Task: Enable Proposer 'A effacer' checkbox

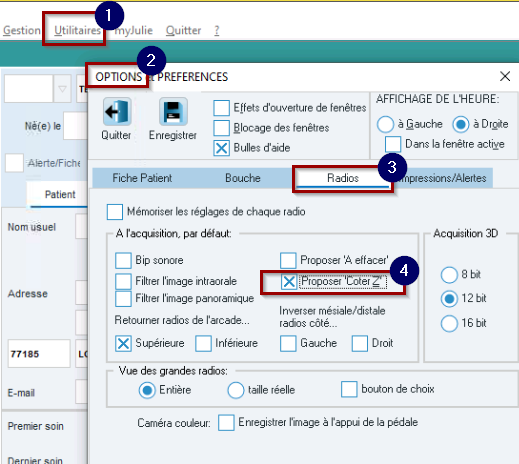Action: (x=288, y=260)
